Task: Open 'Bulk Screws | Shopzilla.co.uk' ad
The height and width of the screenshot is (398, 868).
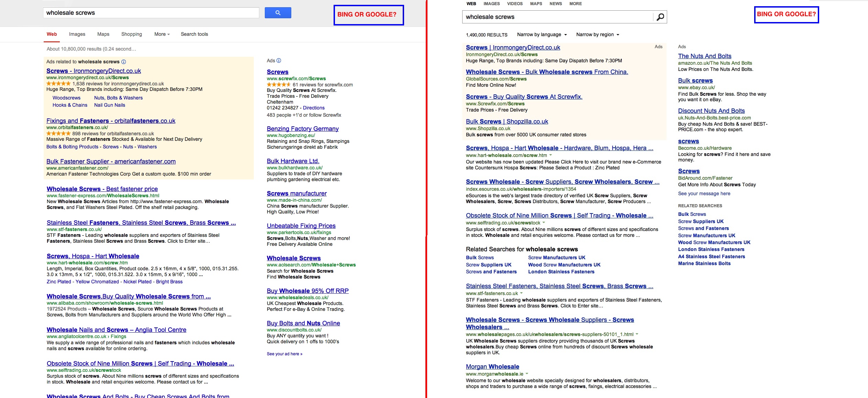Action: [507, 122]
